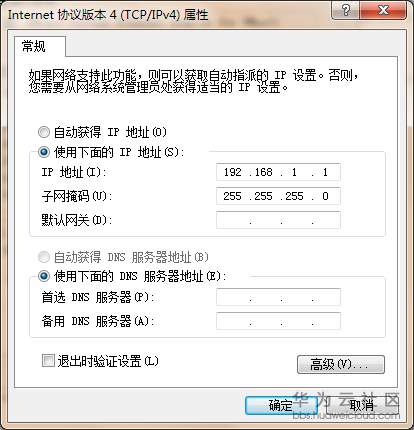Click first octet 192 of IP address
414x430 pixels.
[x=232, y=172]
